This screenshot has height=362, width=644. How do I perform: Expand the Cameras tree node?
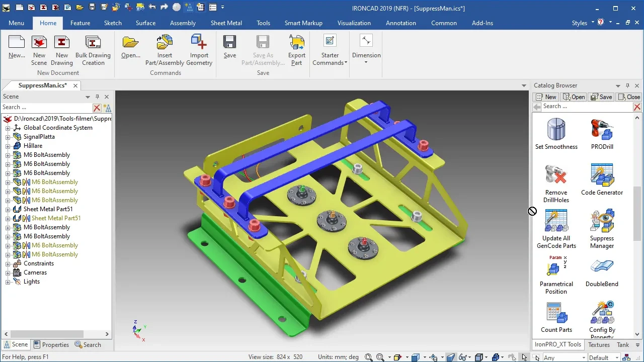(8, 273)
